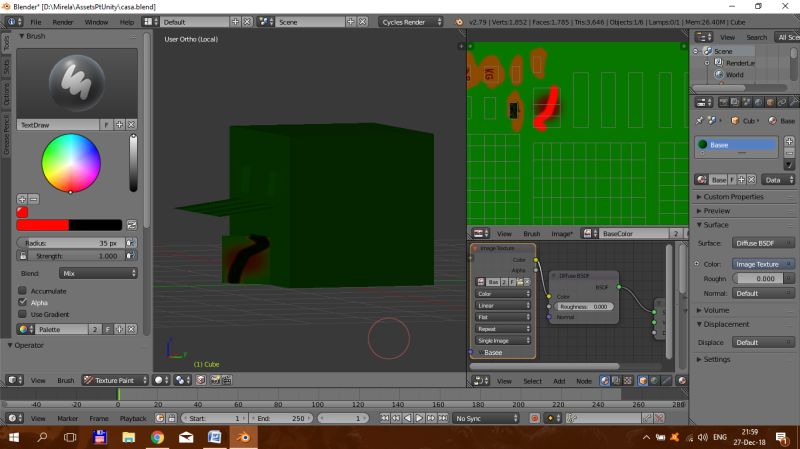800x449 pixels.
Task: Toggle face selection masking cube icon
Action: coord(201,380)
